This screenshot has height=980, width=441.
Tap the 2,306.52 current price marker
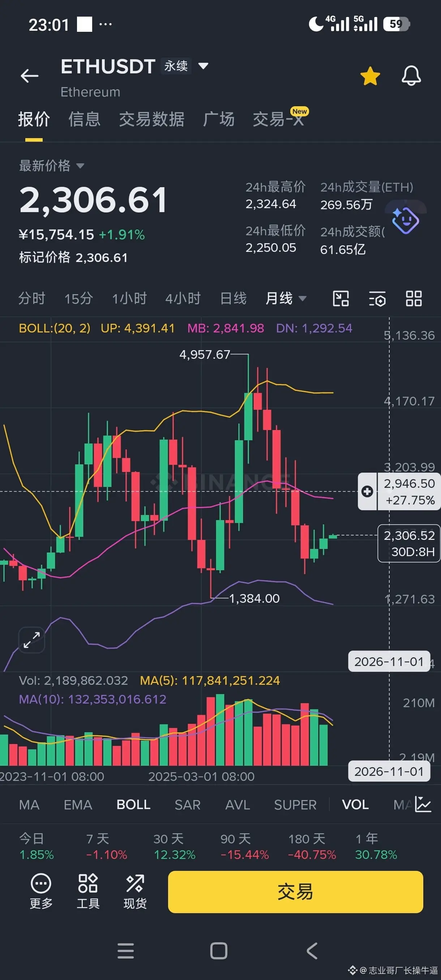tap(409, 543)
